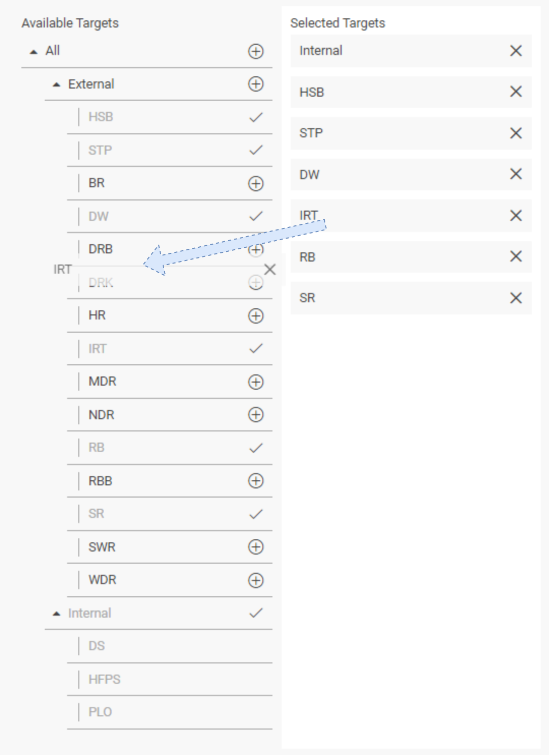Remove Internal from Selected Targets
The image size is (550, 756).
pyautogui.click(x=515, y=50)
